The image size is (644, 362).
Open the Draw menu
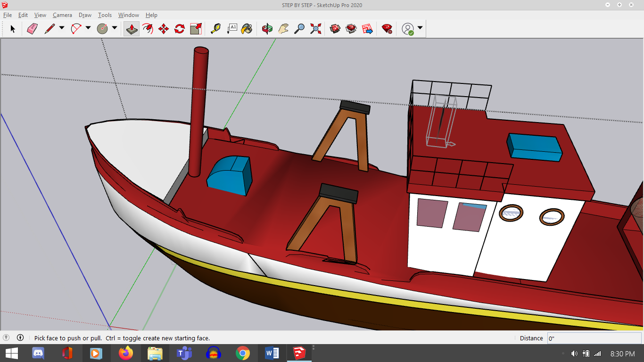85,15
